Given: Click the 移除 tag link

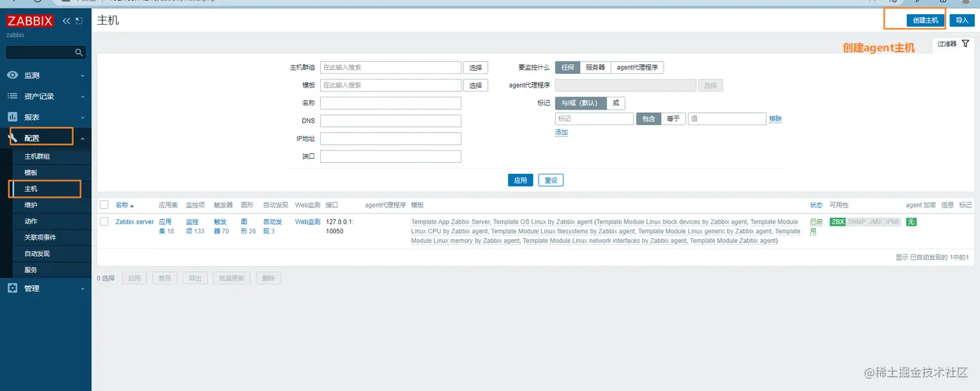Looking at the screenshot, I should point(775,119).
